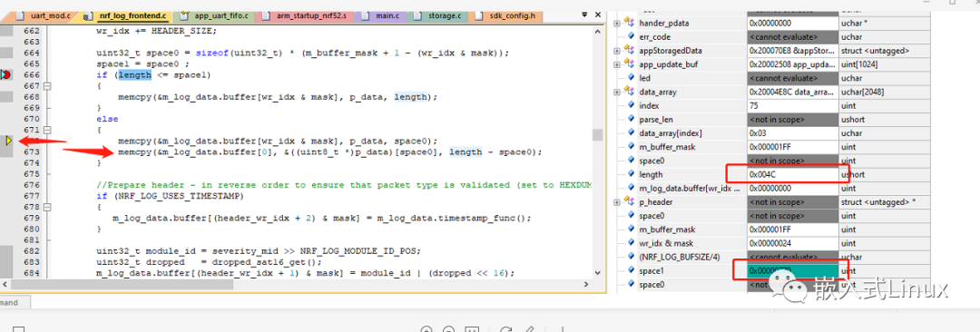Viewport: 980px width, 332px height.
Task: Select the length watch variable name
Action: [651, 174]
